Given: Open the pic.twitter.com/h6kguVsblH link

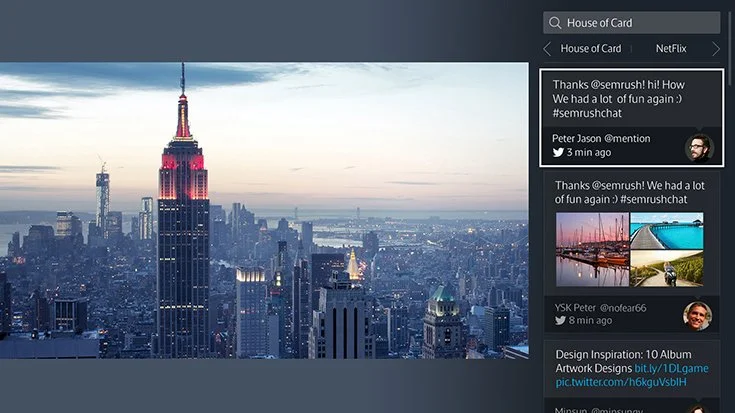Looking at the screenshot, I should pos(621,382).
